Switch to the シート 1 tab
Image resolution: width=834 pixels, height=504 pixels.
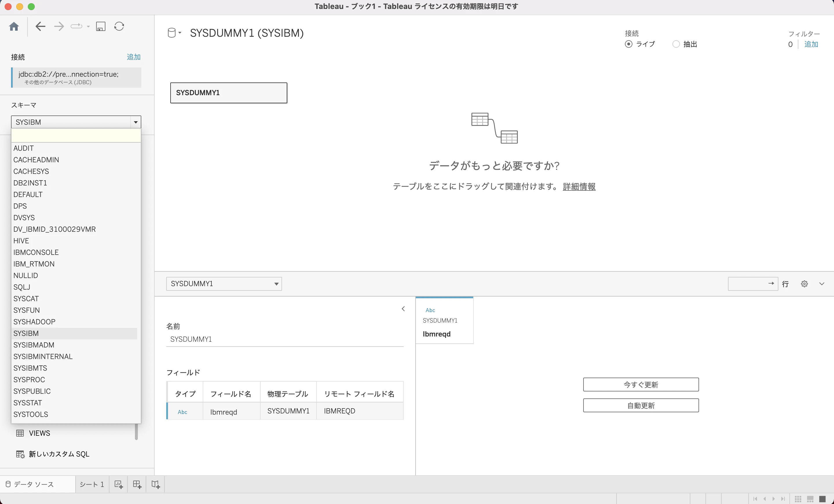pyautogui.click(x=92, y=484)
